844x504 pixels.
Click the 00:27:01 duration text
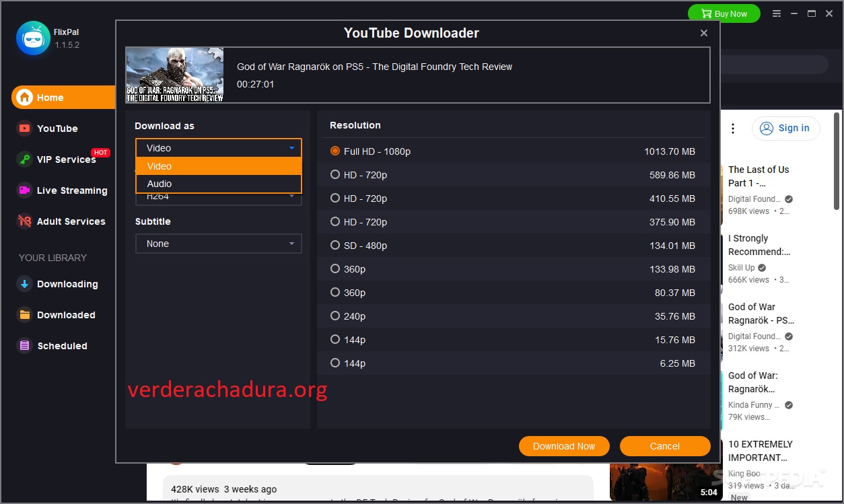(x=256, y=84)
